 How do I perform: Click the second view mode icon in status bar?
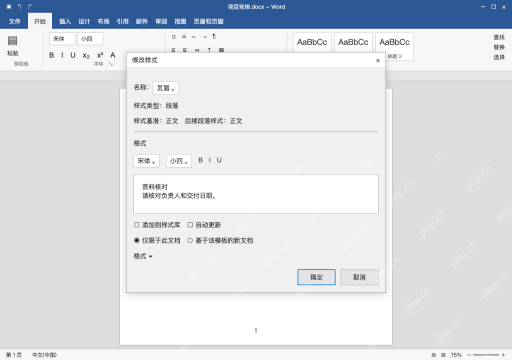tap(443, 355)
